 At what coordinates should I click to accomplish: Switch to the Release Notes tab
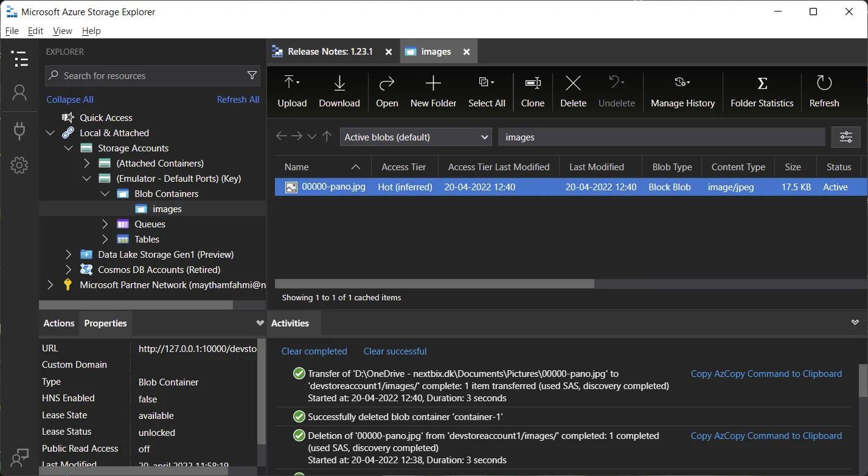pyautogui.click(x=329, y=52)
